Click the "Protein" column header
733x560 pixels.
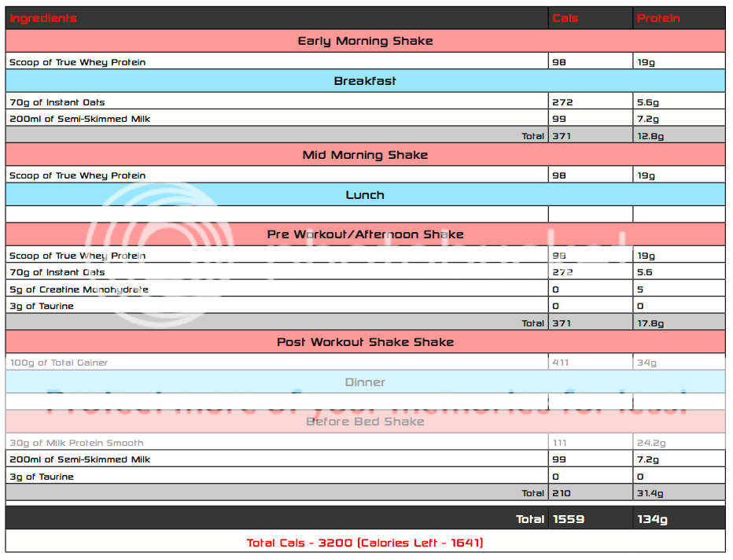coord(658,18)
